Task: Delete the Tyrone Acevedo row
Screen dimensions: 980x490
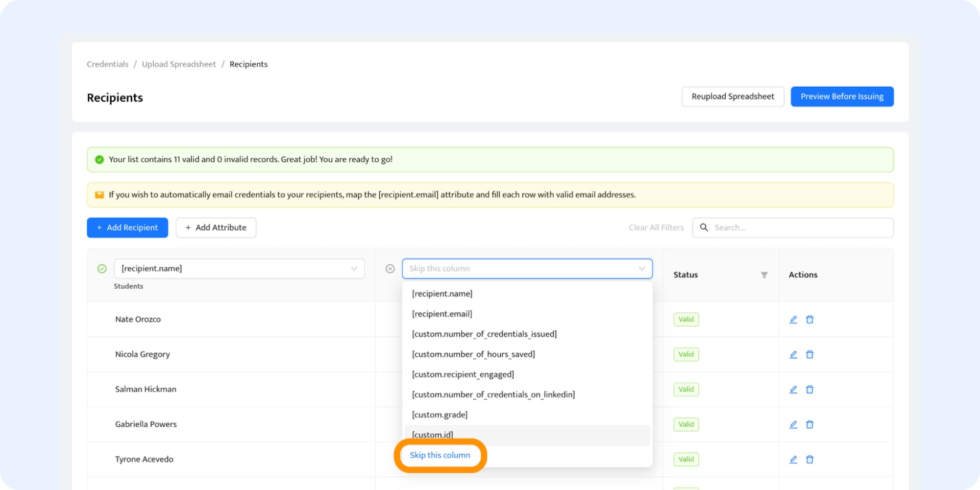Action: (x=810, y=459)
